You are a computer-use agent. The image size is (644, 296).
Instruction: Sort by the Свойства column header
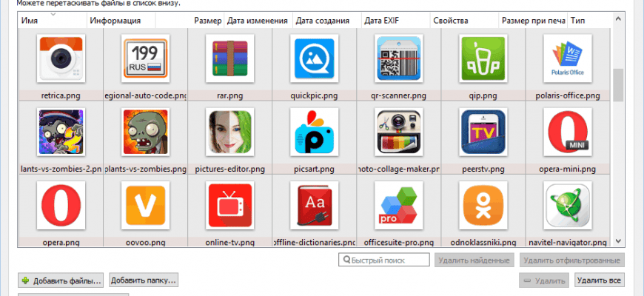click(464, 21)
